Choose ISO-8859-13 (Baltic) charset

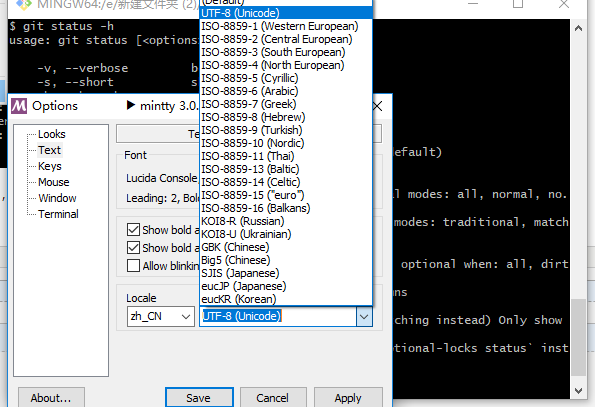click(286, 169)
